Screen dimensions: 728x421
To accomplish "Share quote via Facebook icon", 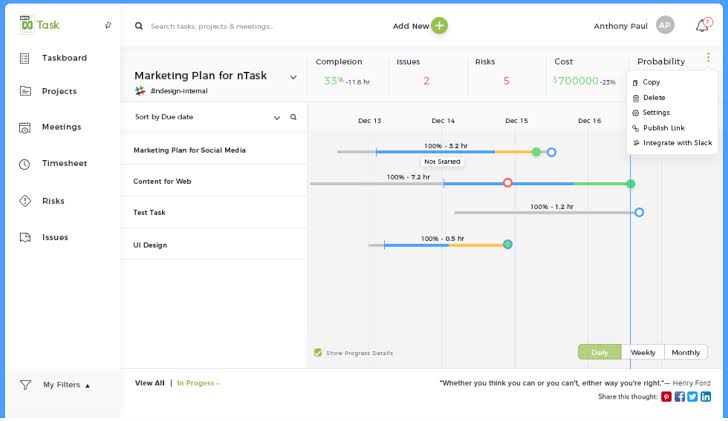I will [680, 397].
